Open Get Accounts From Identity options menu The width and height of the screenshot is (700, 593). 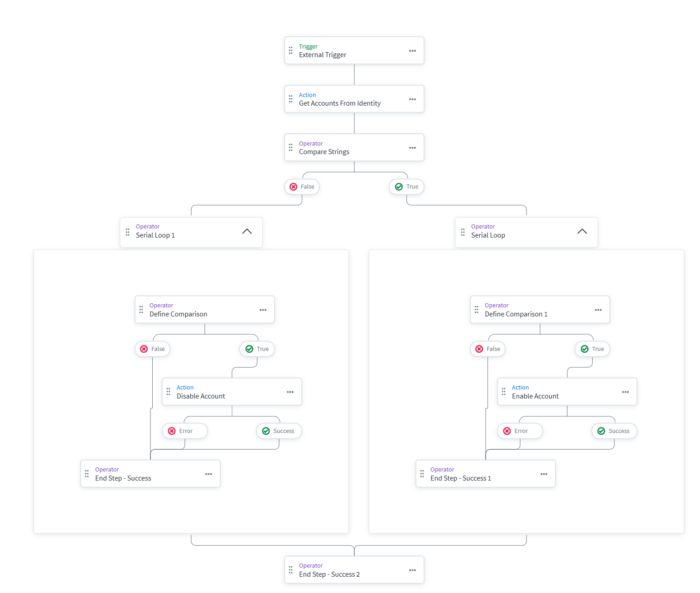(x=412, y=99)
